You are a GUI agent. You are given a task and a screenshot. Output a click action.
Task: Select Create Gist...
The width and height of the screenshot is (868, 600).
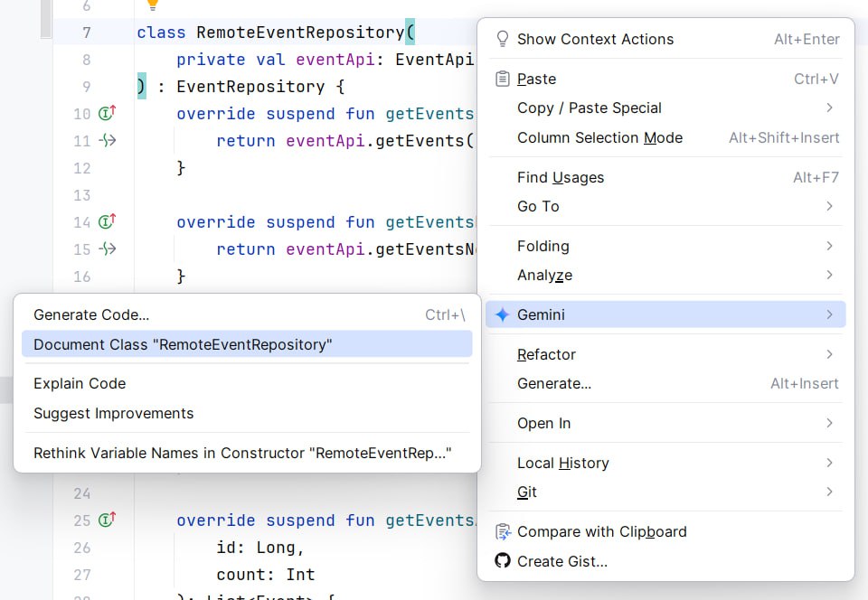coord(665,561)
